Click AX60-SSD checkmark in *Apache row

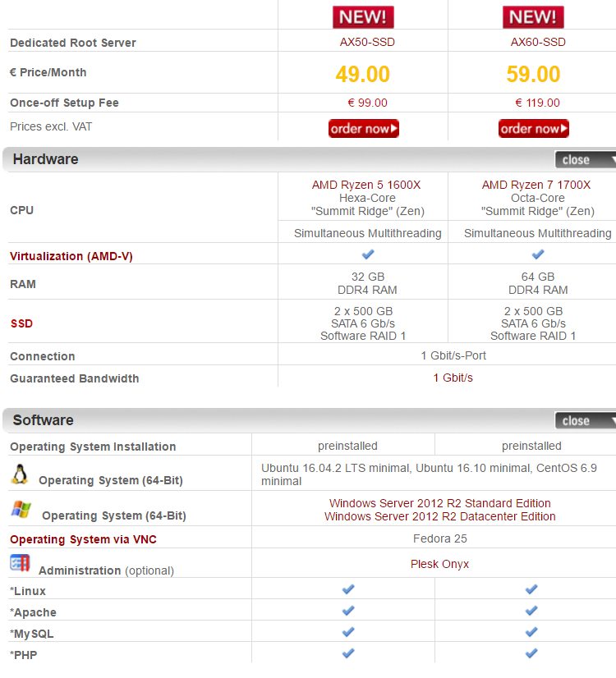(x=531, y=611)
